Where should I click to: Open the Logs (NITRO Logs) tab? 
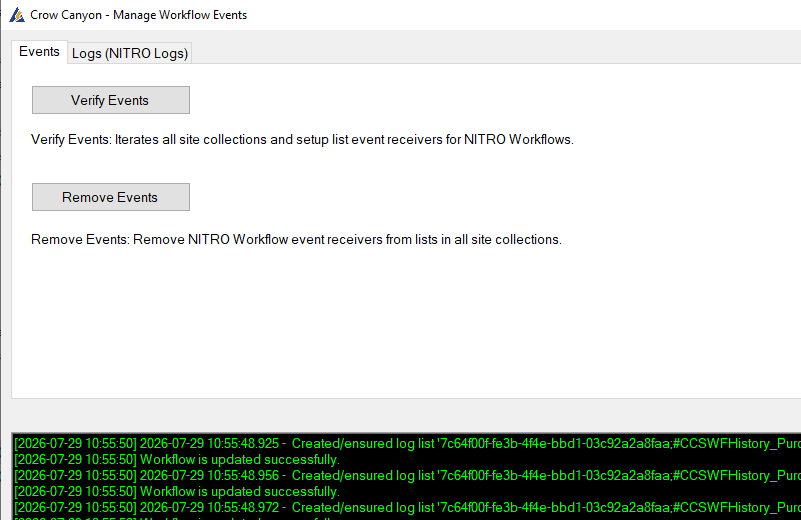pos(130,53)
